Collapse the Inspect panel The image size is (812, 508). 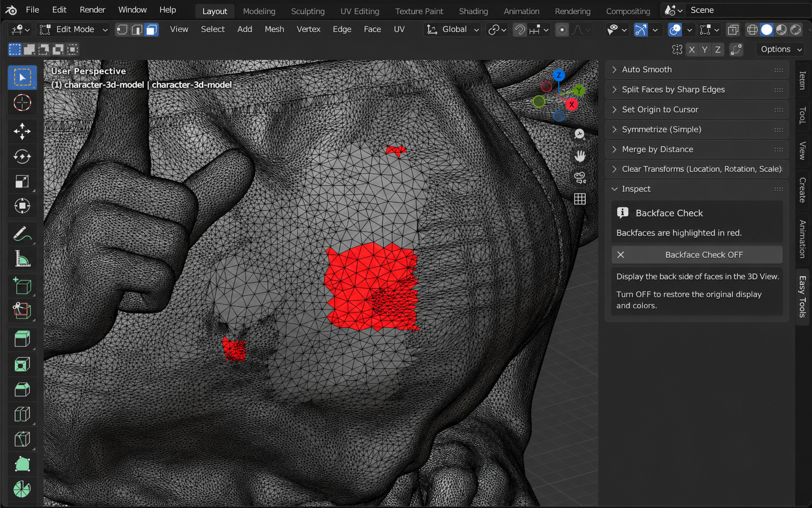click(x=697, y=189)
